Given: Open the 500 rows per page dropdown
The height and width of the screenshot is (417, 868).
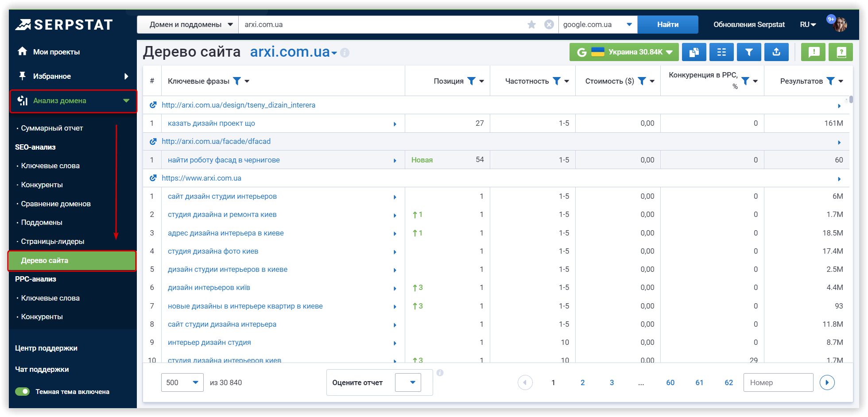Looking at the screenshot, I should pyautogui.click(x=182, y=382).
